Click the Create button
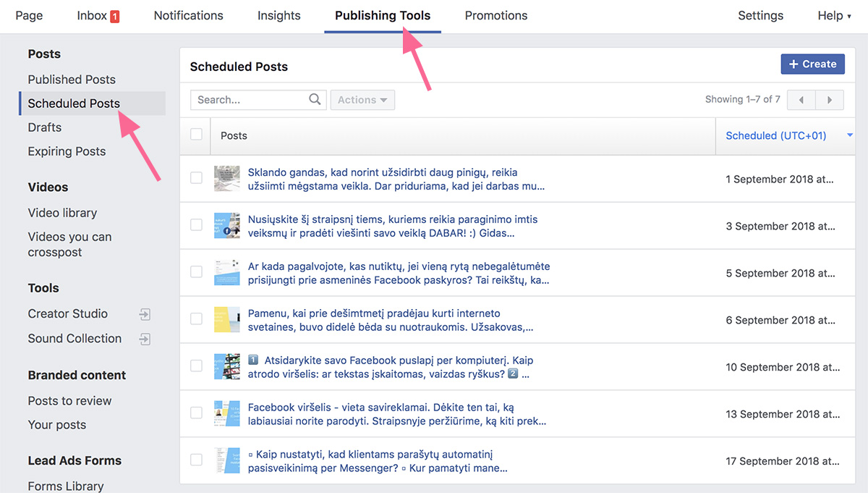868x493 pixels. click(x=813, y=64)
